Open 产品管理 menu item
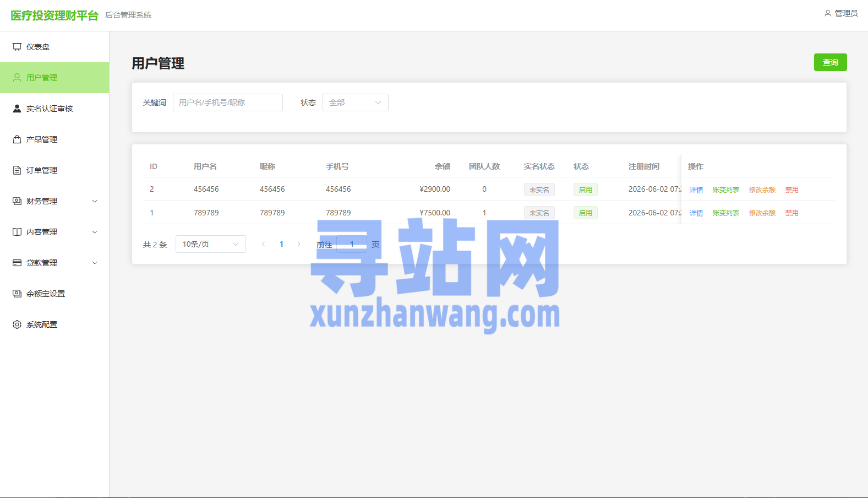868x498 pixels. click(x=54, y=139)
